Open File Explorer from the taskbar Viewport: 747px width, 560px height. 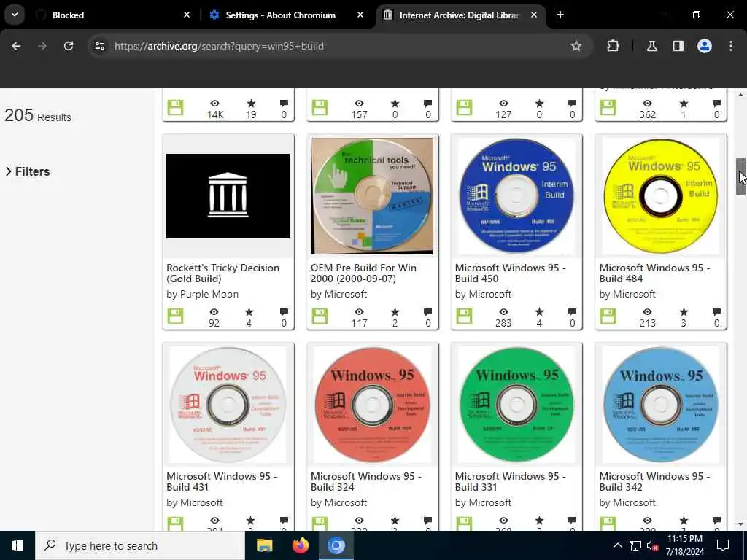tap(264, 545)
